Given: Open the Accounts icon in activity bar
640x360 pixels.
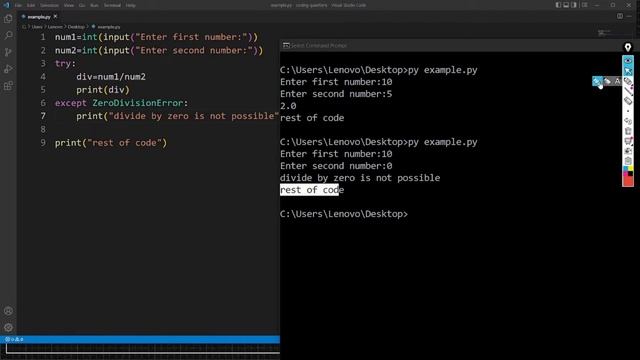Looking at the screenshot, I should 8,311.
